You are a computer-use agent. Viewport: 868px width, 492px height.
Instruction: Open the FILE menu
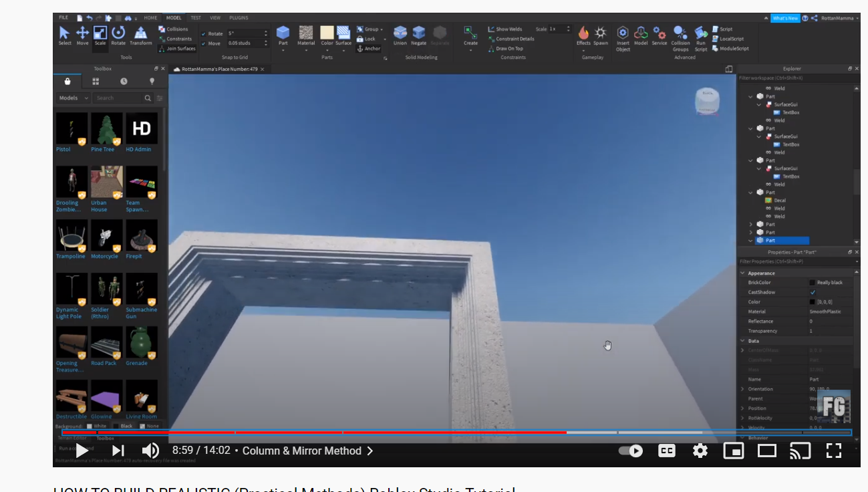point(63,18)
